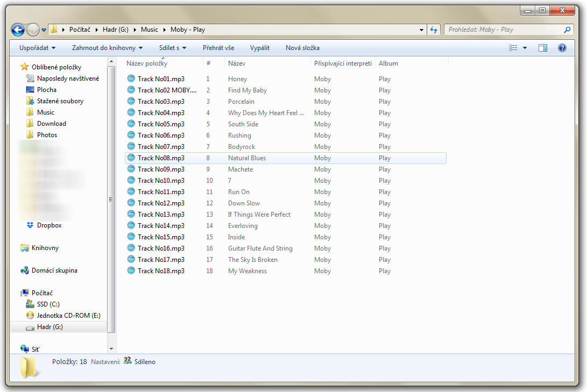
Task: Click the magnifier search icon
Action: click(x=568, y=30)
